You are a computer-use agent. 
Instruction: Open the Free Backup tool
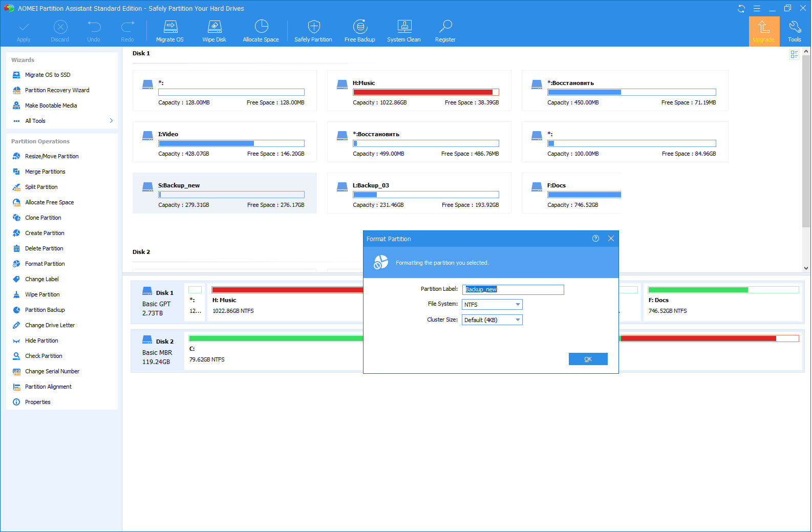tap(360, 31)
